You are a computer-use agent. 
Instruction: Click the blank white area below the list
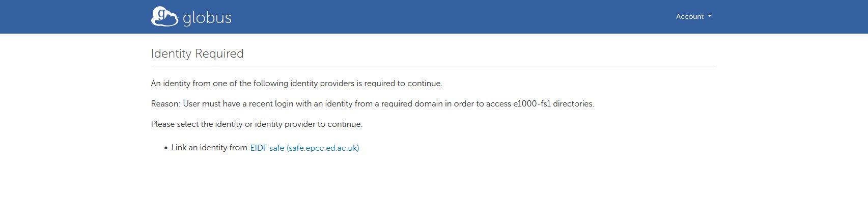433,188
